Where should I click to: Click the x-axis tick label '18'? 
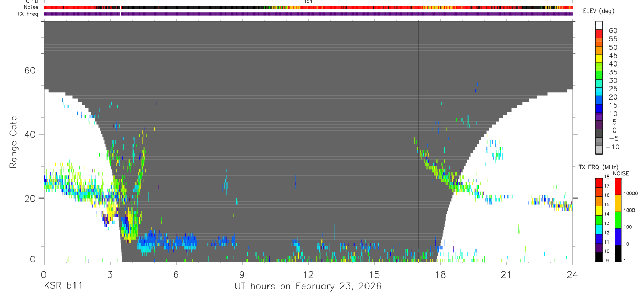pos(440,274)
